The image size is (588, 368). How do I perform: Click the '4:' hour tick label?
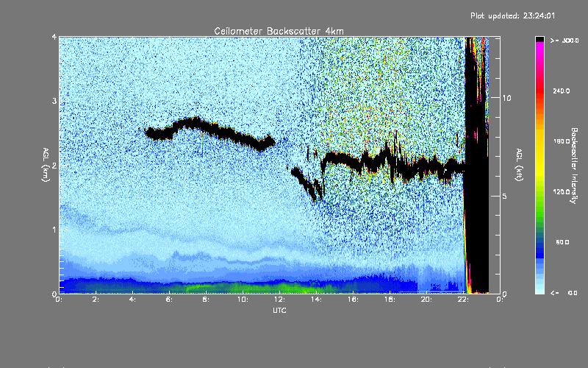[x=133, y=300]
